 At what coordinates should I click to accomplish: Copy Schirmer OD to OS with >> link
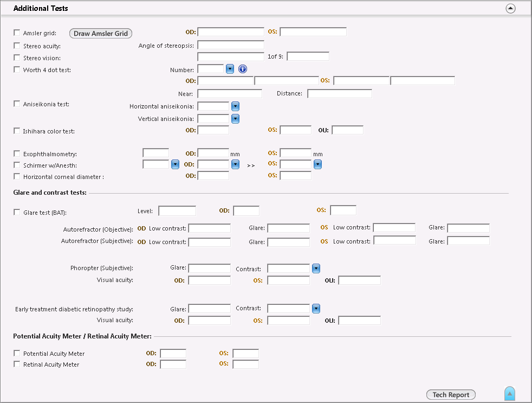(251, 165)
